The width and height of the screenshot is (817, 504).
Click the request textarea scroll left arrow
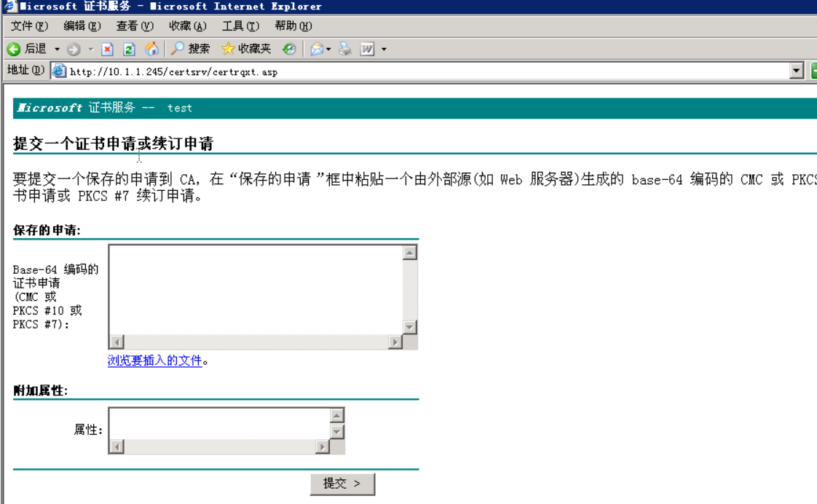pyautogui.click(x=117, y=342)
